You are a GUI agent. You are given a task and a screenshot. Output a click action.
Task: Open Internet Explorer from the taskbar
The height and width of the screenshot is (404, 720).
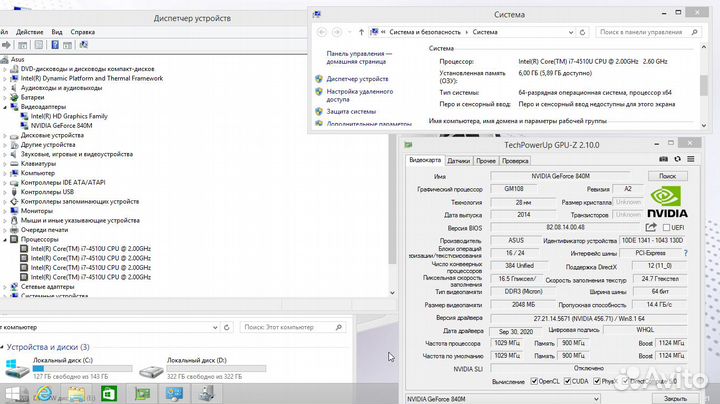coord(44,394)
